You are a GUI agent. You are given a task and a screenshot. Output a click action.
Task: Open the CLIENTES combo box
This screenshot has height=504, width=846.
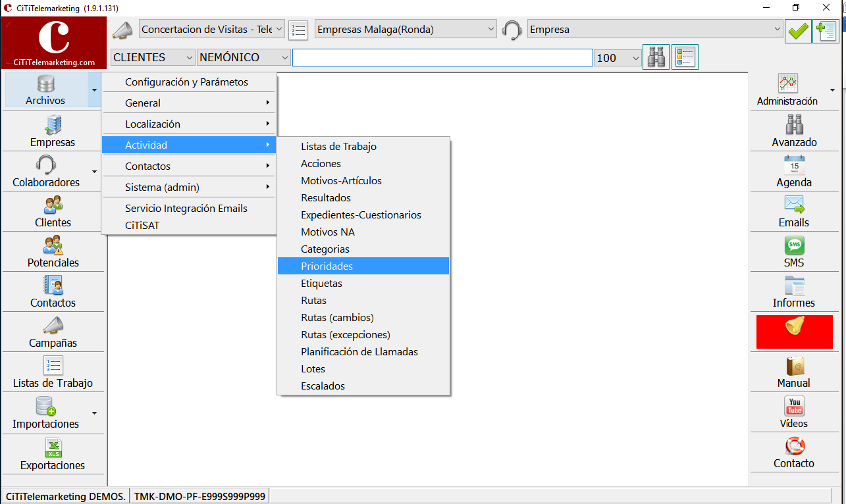tap(153, 58)
